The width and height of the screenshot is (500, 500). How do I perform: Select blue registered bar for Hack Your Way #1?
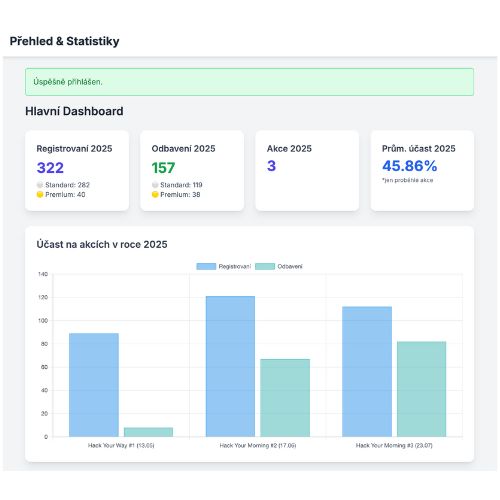pos(94,385)
